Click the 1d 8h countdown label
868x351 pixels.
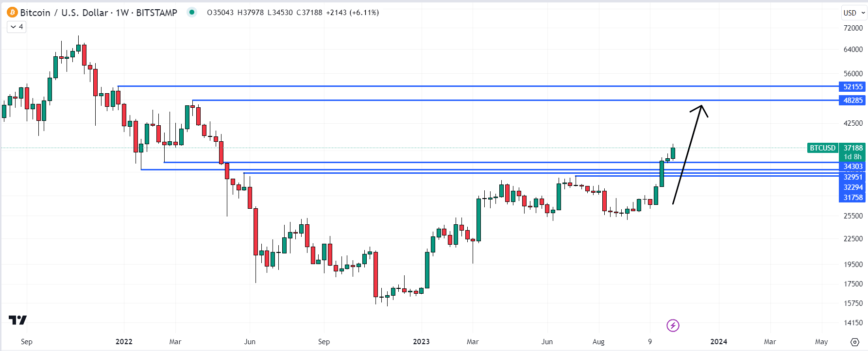[x=852, y=156]
